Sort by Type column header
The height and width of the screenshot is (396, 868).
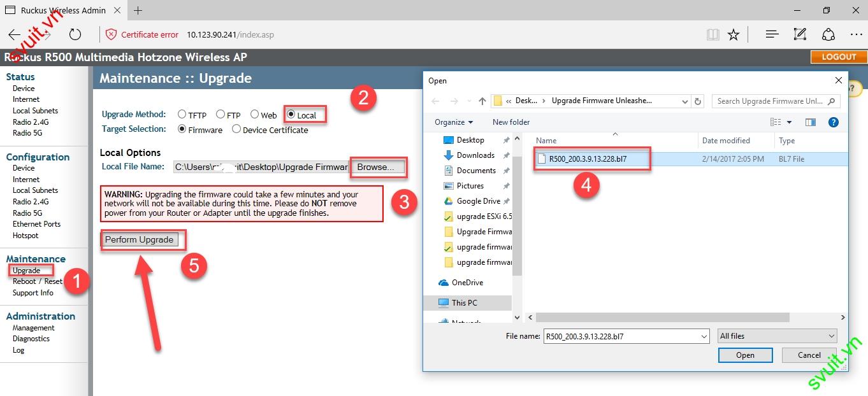[x=786, y=141]
